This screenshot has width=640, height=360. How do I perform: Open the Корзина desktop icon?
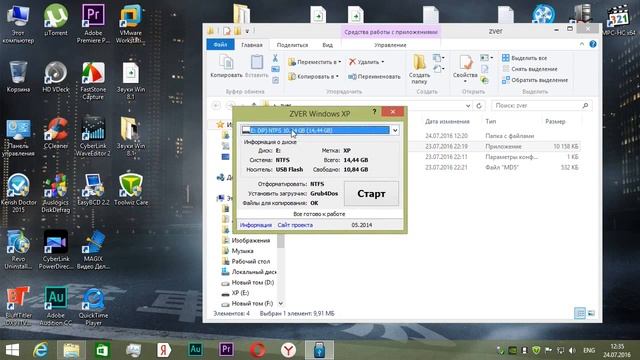[x=18, y=77]
